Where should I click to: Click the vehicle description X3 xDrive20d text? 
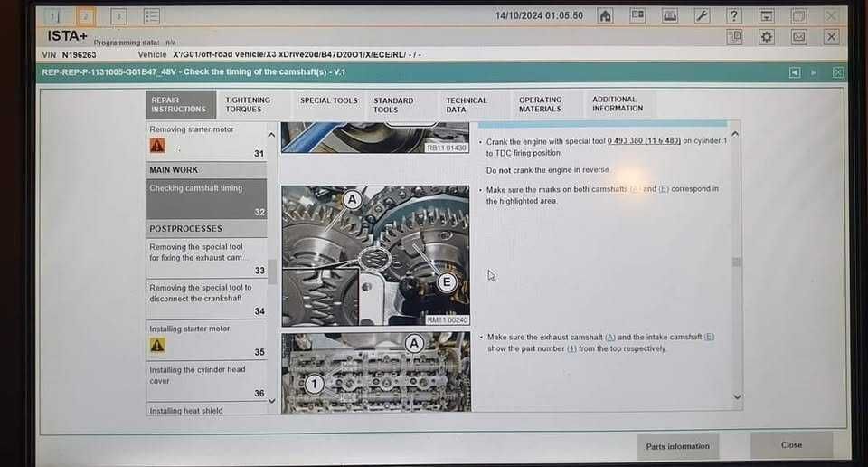[x=297, y=54]
